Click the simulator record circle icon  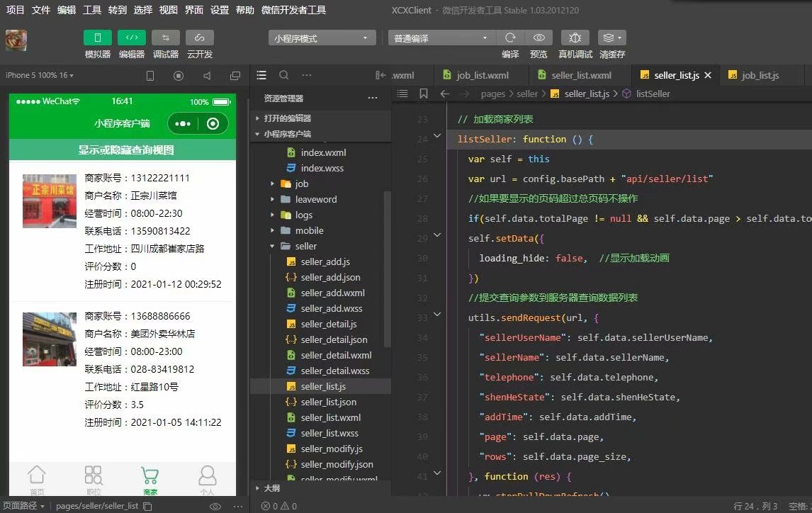pos(179,76)
